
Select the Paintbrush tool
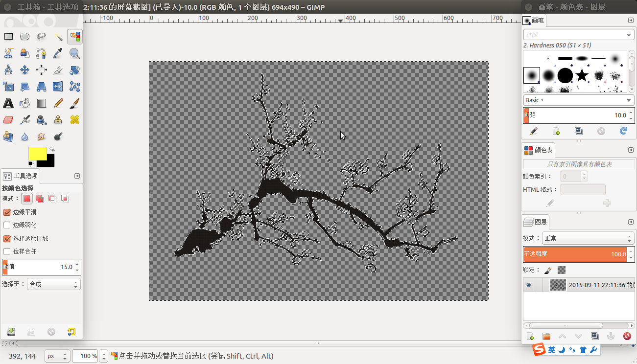tap(74, 103)
